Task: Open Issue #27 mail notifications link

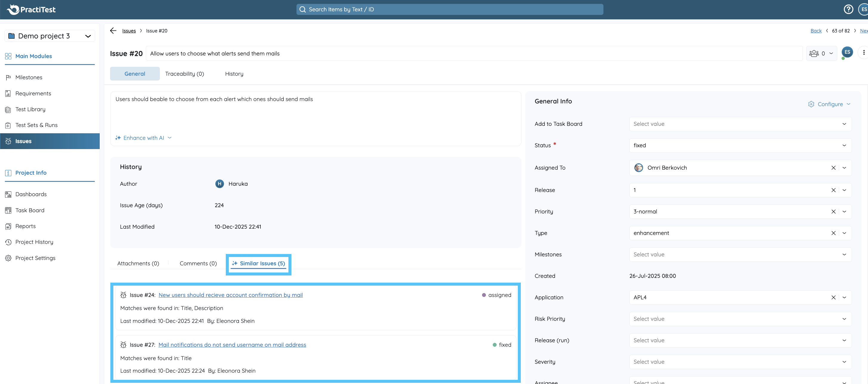Action: (232, 345)
